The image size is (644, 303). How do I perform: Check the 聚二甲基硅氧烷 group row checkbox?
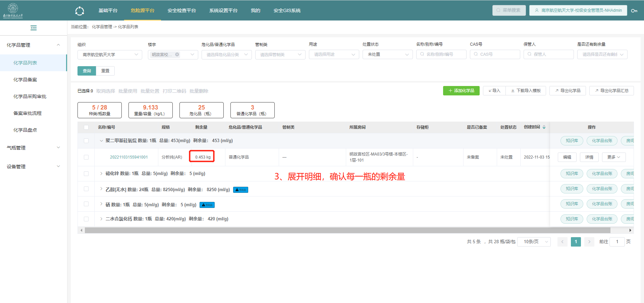pos(86,141)
